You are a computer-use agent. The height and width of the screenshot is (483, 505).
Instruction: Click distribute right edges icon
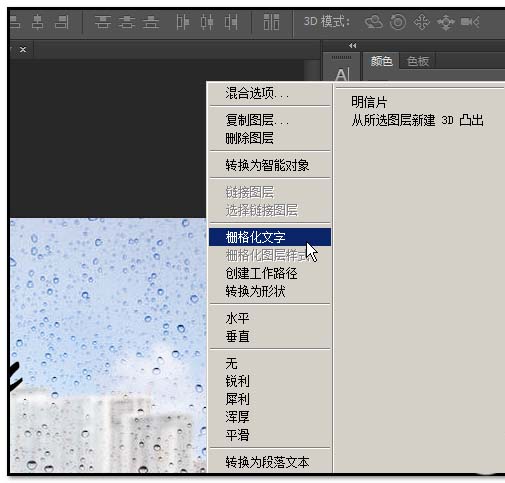pyautogui.click(x=231, y=23)
